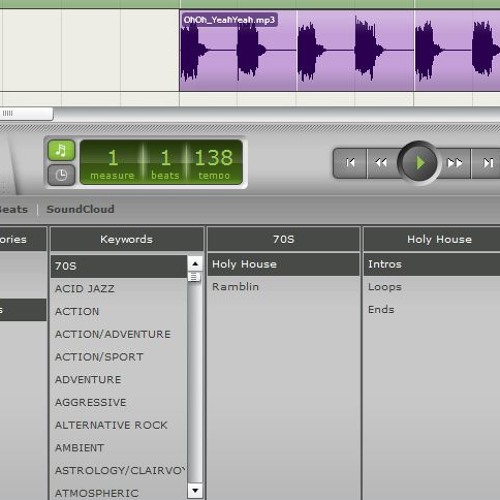500x500 pixels.
Task: Click the timeline horizontal scrollbar thumb
Action: (26, 114)
